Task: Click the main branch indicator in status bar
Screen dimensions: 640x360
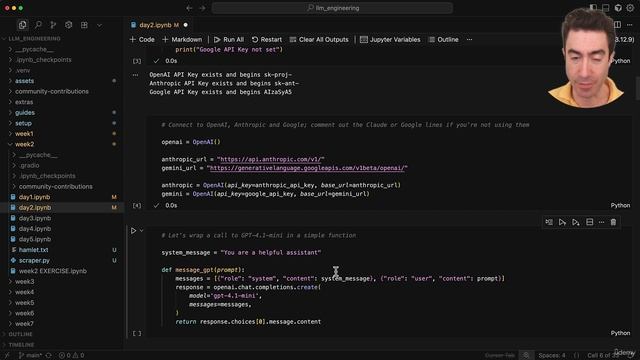Action: (31, 356)
